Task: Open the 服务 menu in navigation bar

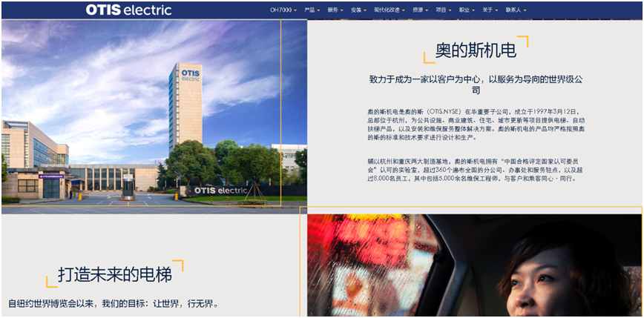Action: pos(335,10)
